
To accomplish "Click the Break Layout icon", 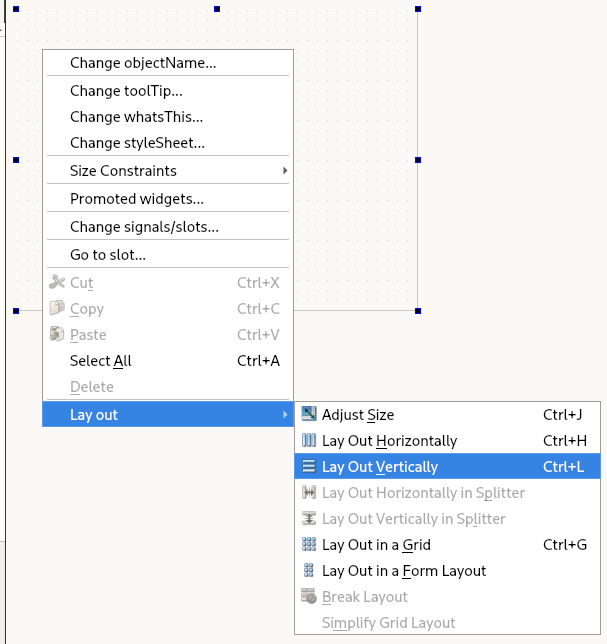I will [309, 596].
